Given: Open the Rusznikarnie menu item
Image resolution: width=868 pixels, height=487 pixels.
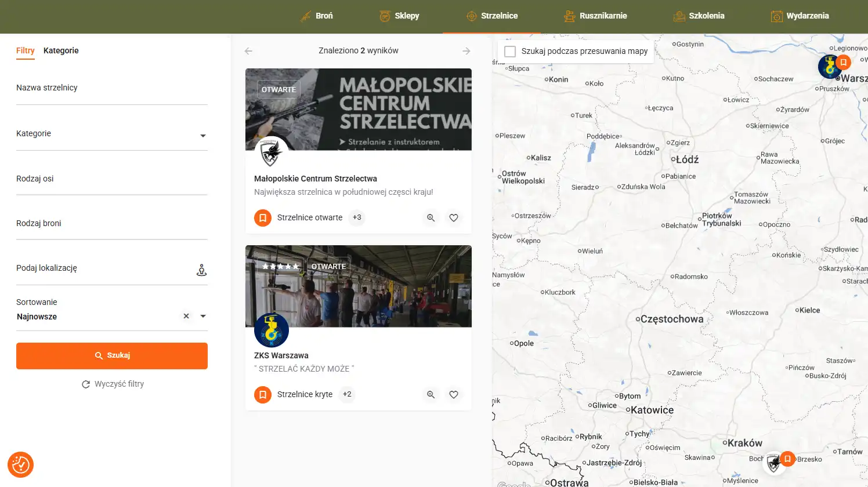Looking at the screenshot, I should coord(595,16).
